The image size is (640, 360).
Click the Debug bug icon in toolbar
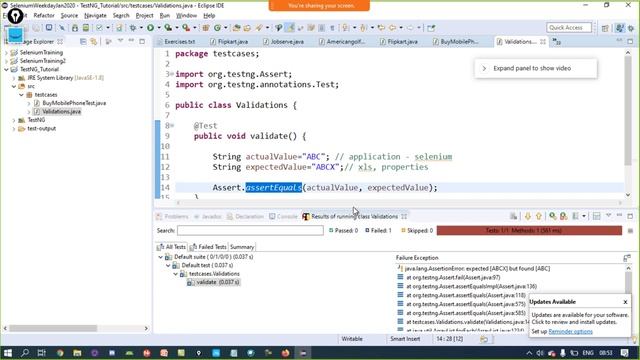tap(133, 28)
